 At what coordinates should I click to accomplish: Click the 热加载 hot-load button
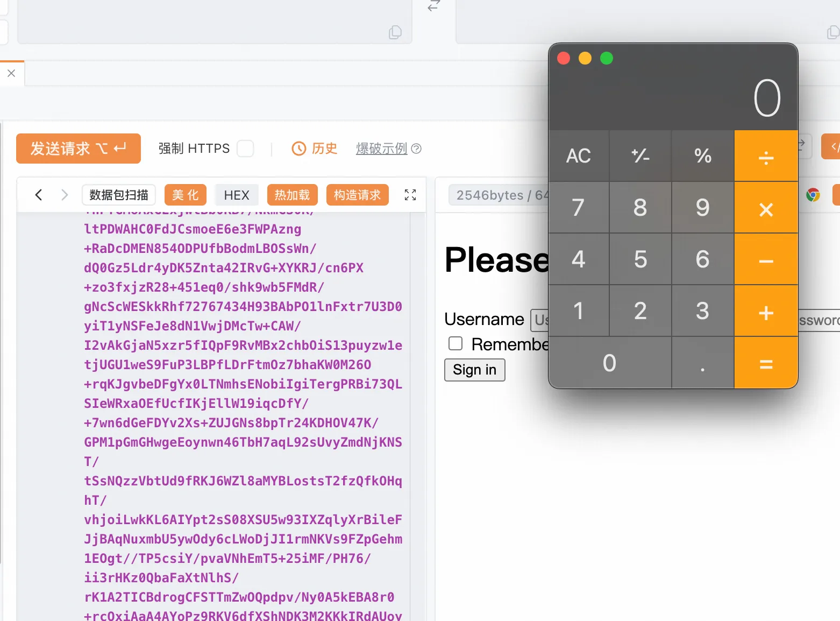click(292, 195)
